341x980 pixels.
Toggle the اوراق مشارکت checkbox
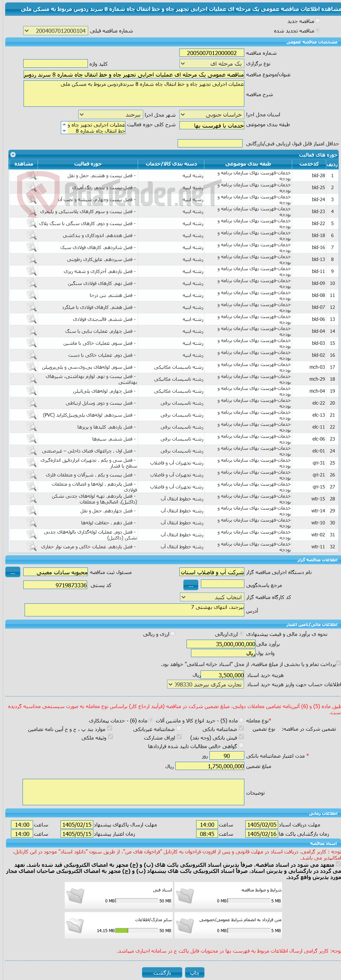point(179,736)
